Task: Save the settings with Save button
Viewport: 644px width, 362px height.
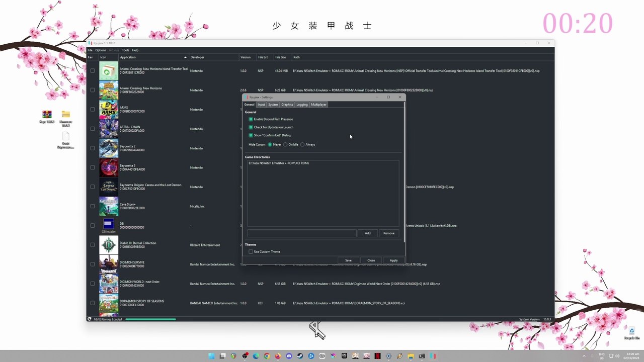Action: (x=348, y=260)
